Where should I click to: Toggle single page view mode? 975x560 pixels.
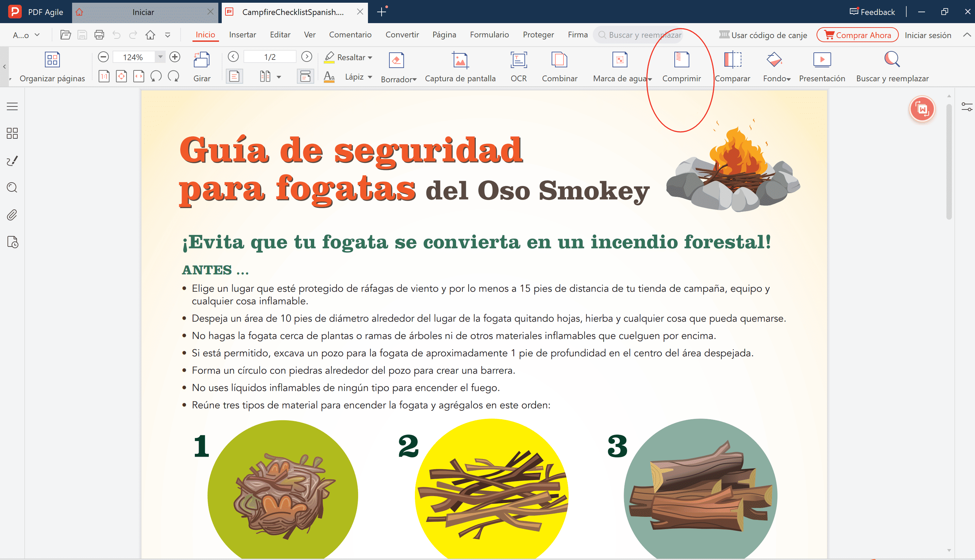[234, 76]
